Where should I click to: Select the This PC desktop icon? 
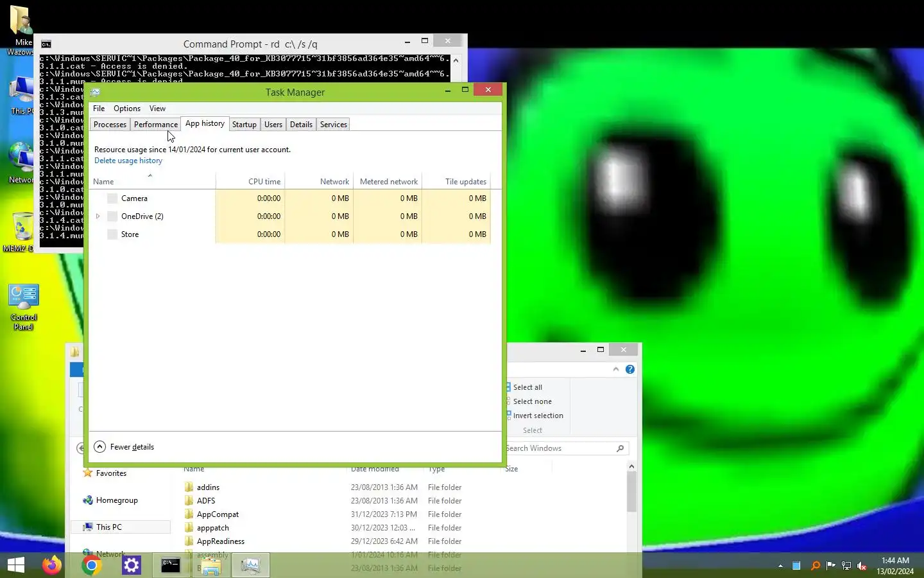pyautogui.click(x=22, y=94)
